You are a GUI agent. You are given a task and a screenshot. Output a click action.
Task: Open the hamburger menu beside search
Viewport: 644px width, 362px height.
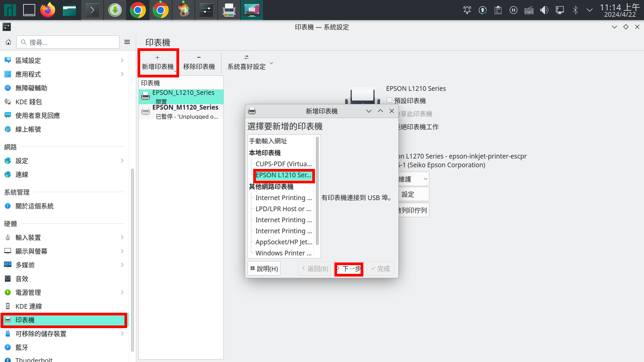(x=127, y=42)
